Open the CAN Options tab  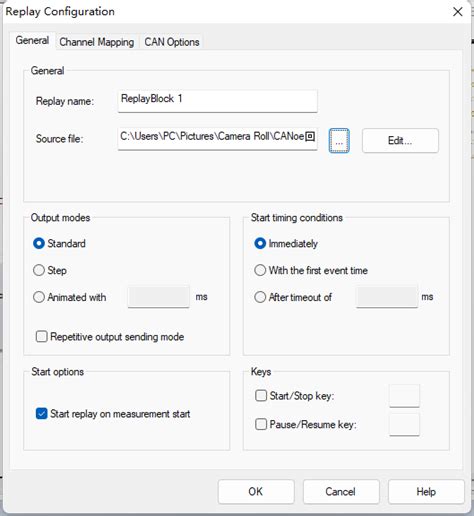coord(172,42)
